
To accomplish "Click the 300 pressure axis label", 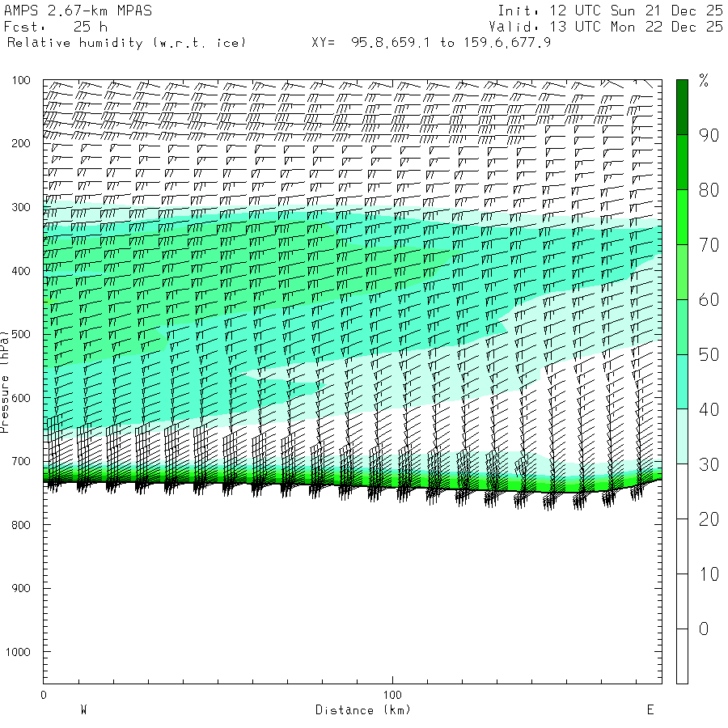I will coord(21,207).
